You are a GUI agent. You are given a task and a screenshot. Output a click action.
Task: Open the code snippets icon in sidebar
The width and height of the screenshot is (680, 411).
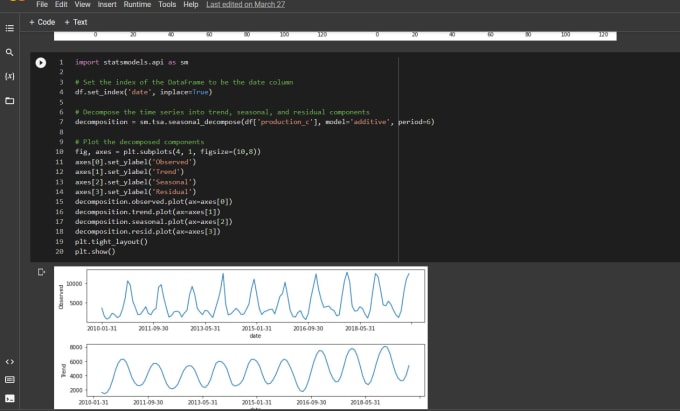click(10, 362)
